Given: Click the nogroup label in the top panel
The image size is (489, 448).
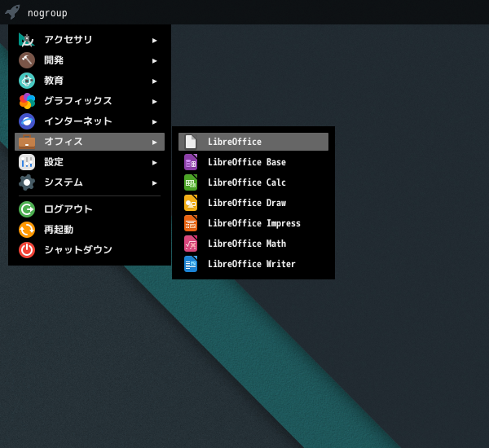Looking at the screenshot, I should click(x=47, y=13).
